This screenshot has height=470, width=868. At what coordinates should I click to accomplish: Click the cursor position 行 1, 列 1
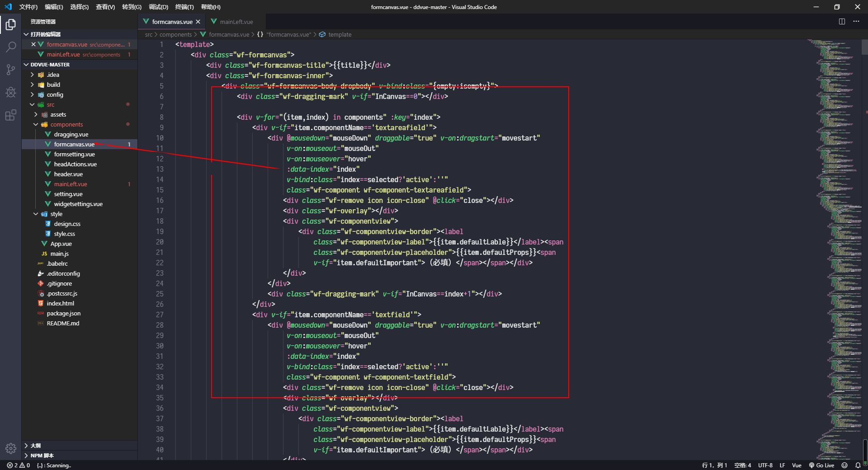coord(714,465)
